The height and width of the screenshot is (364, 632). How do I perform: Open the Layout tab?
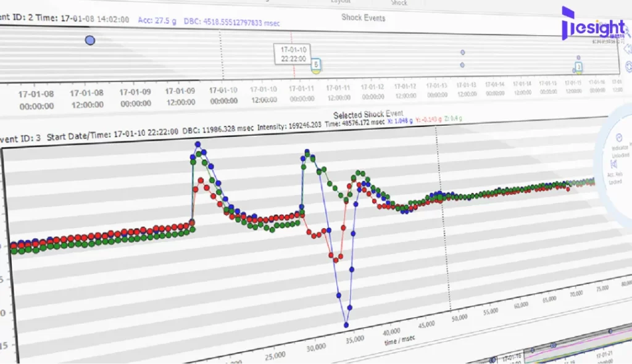[341, 2]
